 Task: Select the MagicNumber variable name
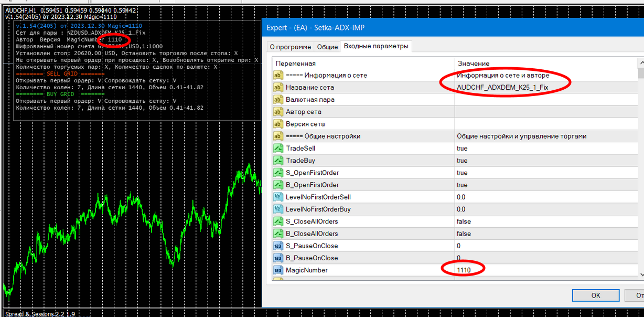pos(306,270)
